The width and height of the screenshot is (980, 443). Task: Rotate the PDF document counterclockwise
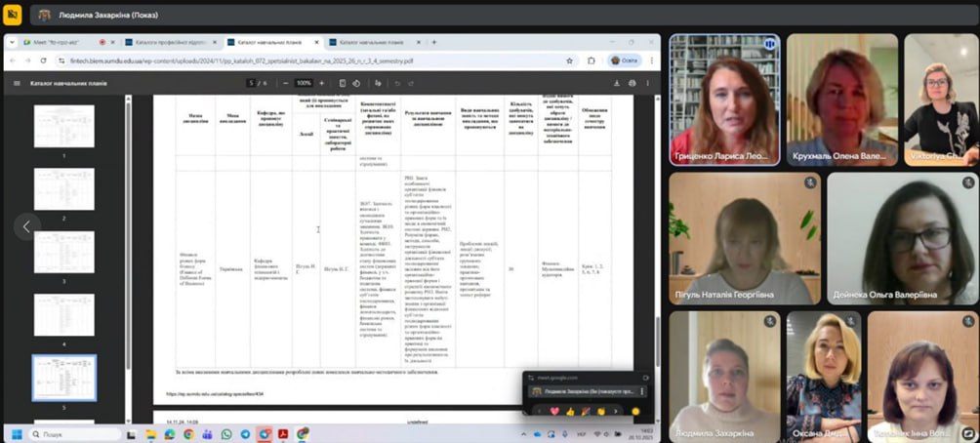coord(355,83)
